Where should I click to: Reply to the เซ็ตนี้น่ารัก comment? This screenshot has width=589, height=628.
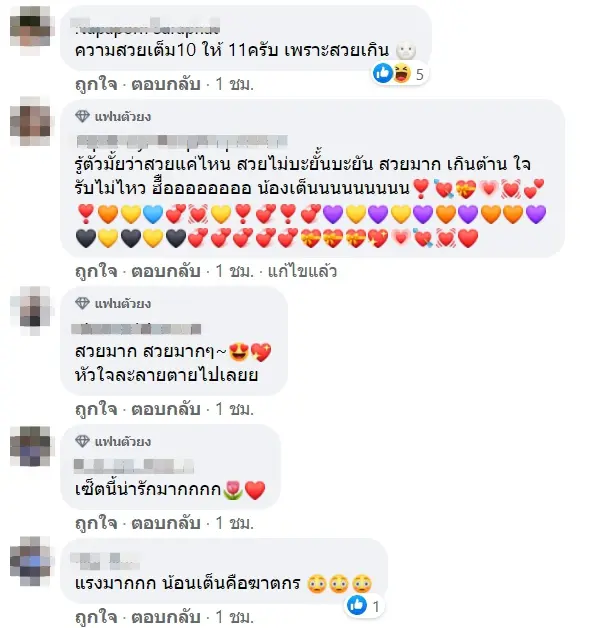[x=166, y=523]
